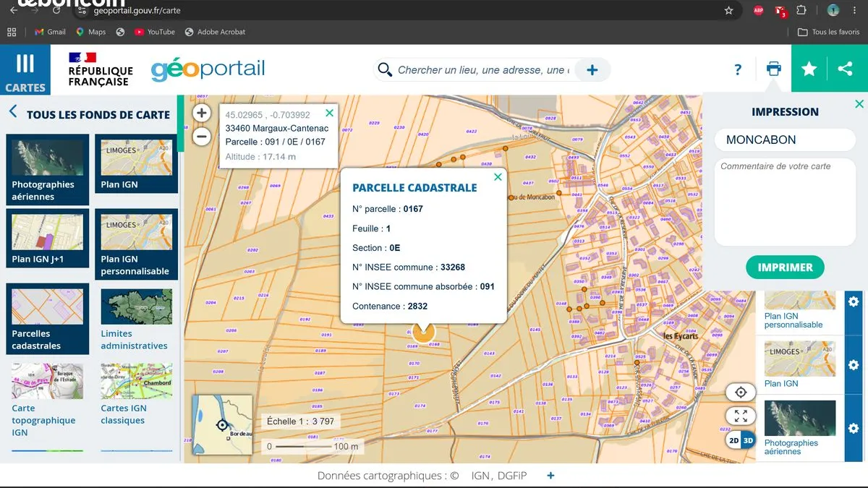Zoom in on the map
Viewport: 868px width, 488px height.
pyautogui.click(x=202, y=113)
